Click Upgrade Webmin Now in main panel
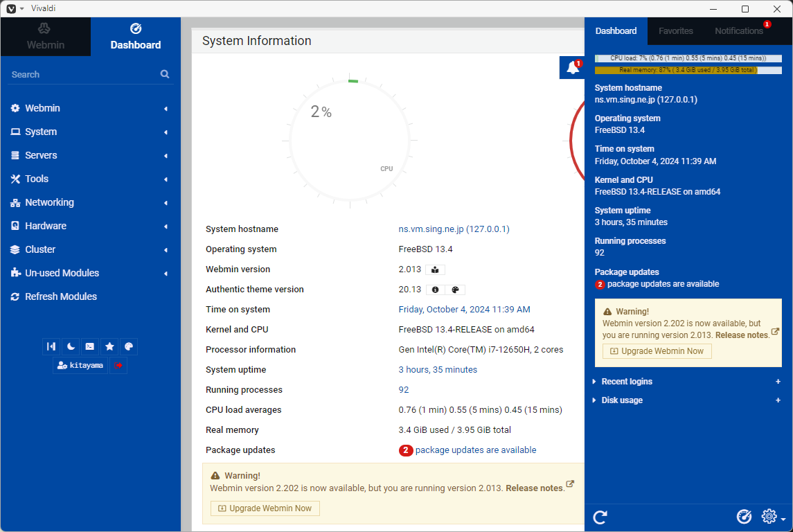This screenshot has height=532, width=793. 265,508
